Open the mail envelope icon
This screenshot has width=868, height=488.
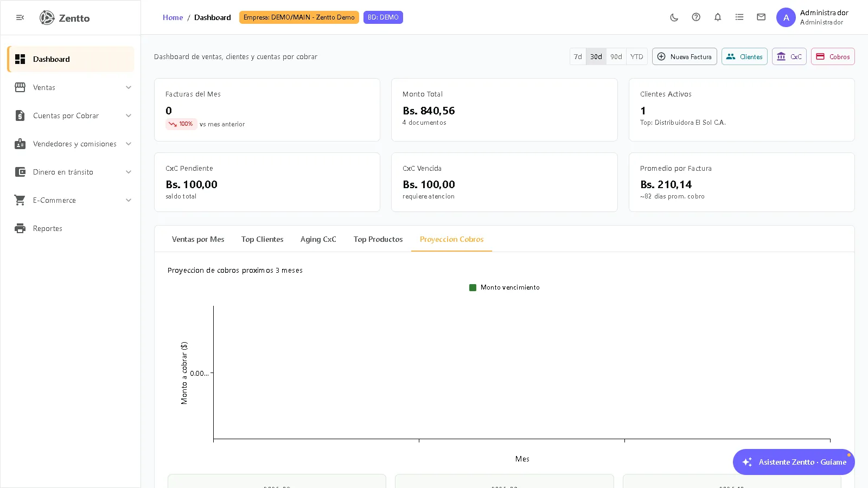[x=761, y=17]
